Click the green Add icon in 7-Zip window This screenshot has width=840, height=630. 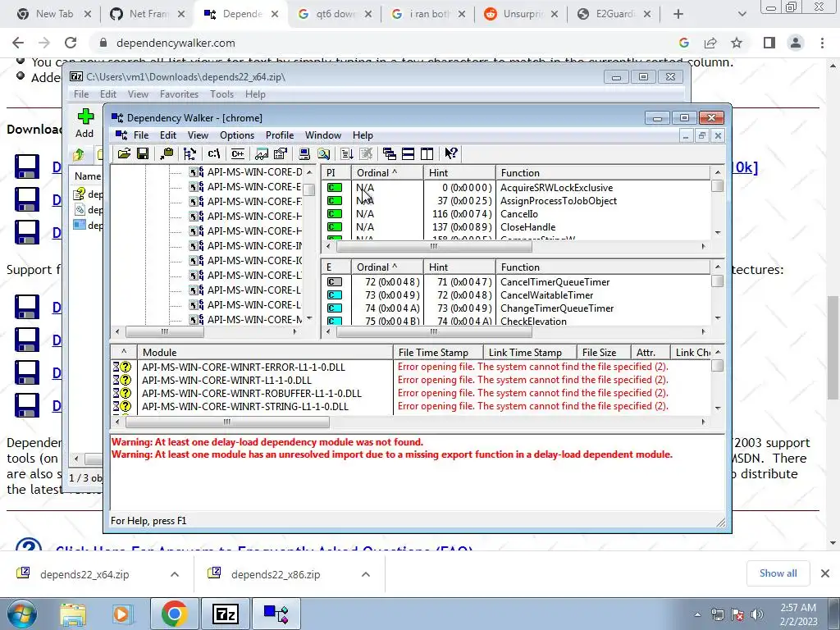[x=84, y=116]
